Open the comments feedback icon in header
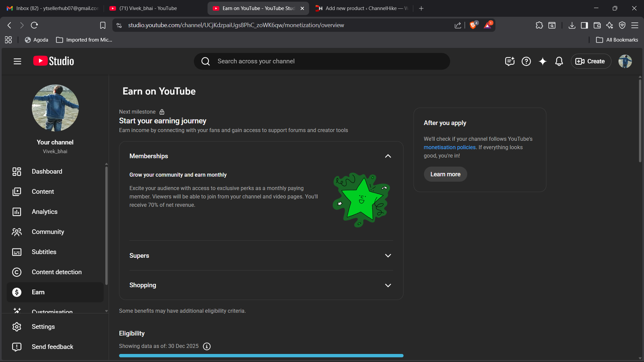 tap(510, 61)
